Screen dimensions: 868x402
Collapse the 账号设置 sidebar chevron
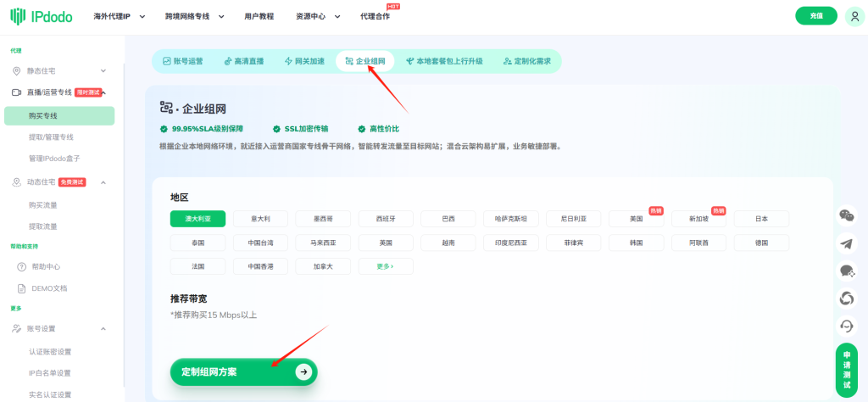[103, 328]
